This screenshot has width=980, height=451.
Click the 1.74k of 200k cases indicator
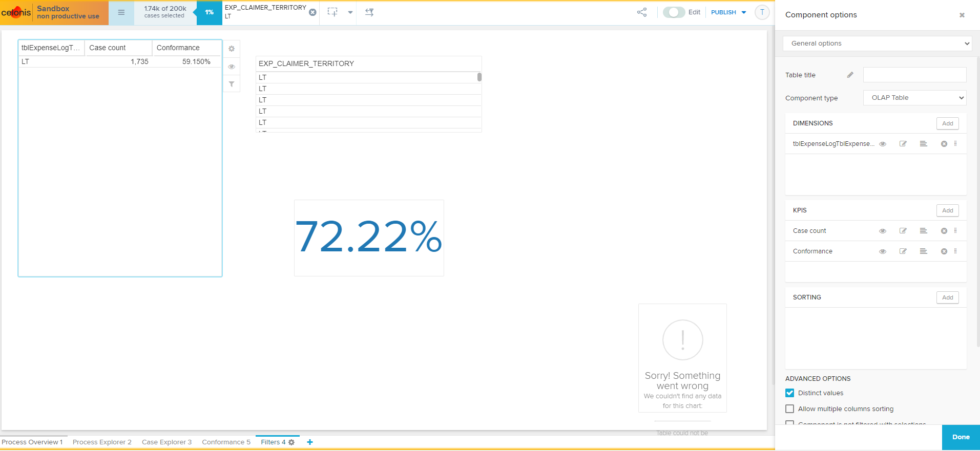(x=165, y=12)
